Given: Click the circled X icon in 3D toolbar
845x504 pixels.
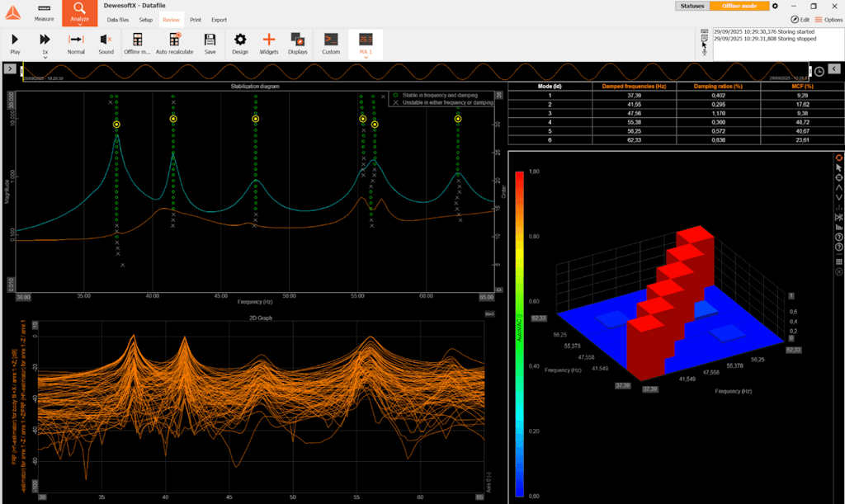Looking at the screenshot, I should [839, 272].
